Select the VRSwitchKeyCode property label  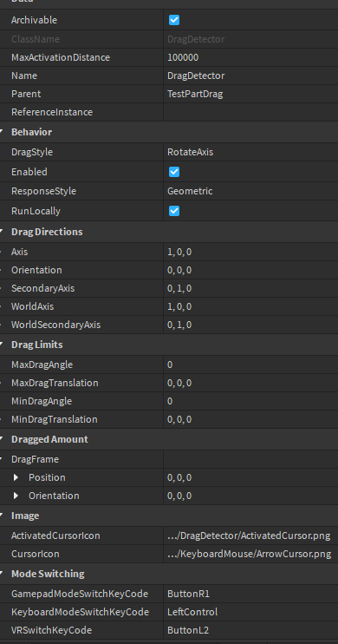point(51,630)
